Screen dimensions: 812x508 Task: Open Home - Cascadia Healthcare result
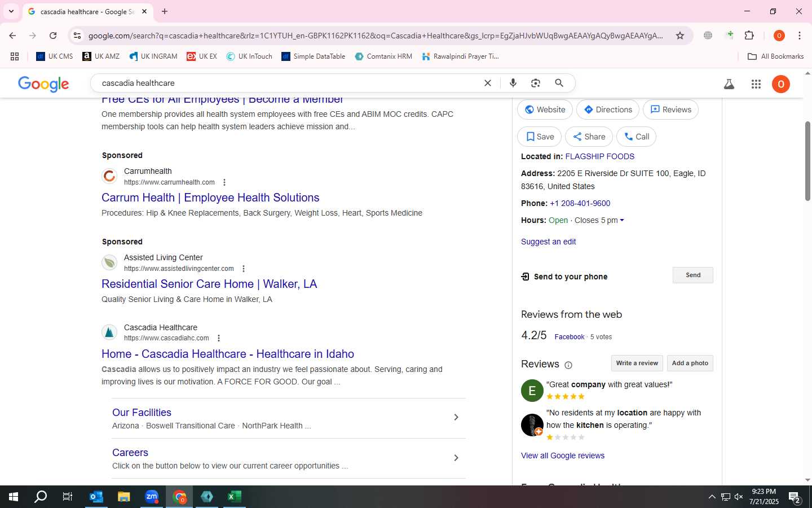(x=228, y=354)
